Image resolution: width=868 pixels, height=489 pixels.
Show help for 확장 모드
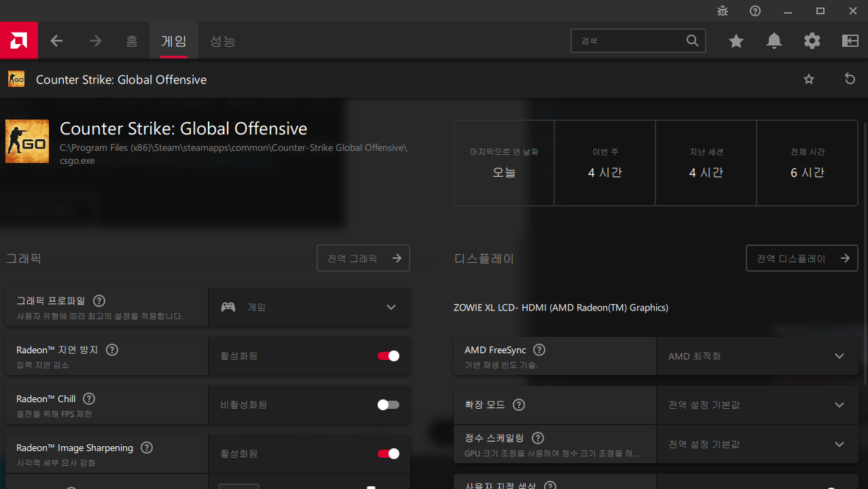pos(519,405)
